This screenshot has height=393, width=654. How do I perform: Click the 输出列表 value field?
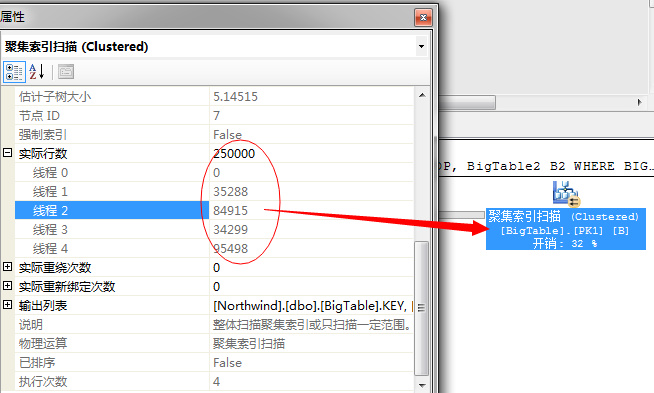311,305
